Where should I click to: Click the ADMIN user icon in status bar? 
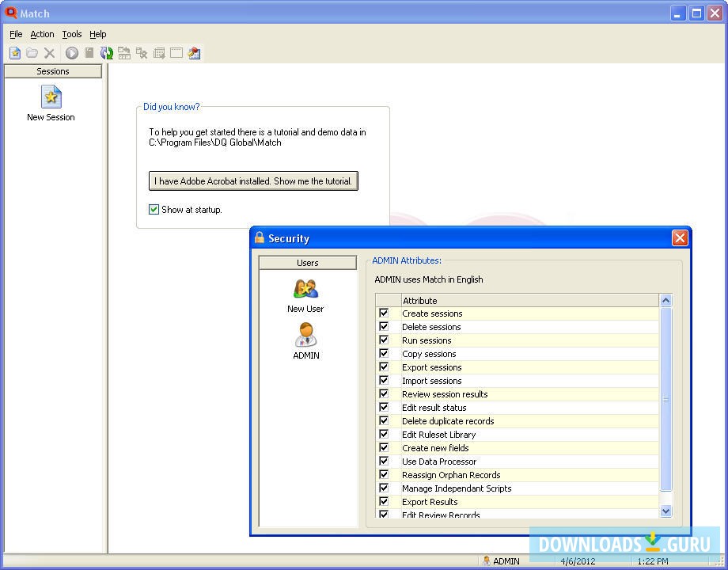(486, 560)
